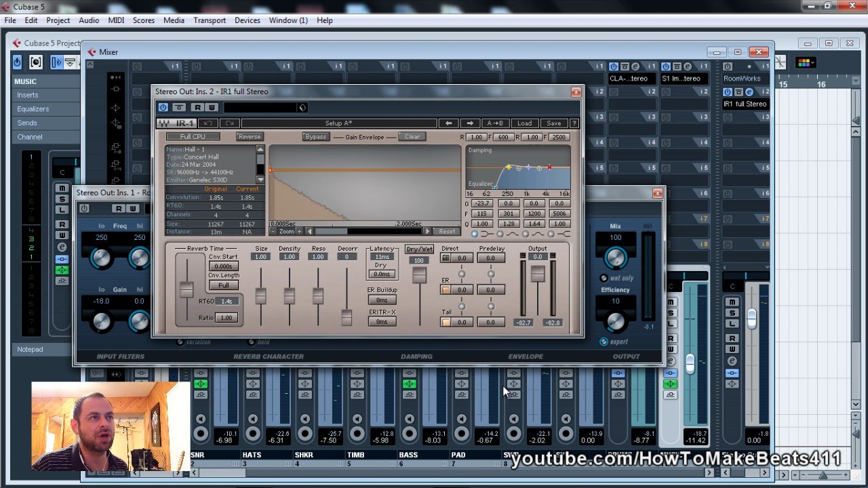Expand the Equalizers inspector section

pos(46,109)
